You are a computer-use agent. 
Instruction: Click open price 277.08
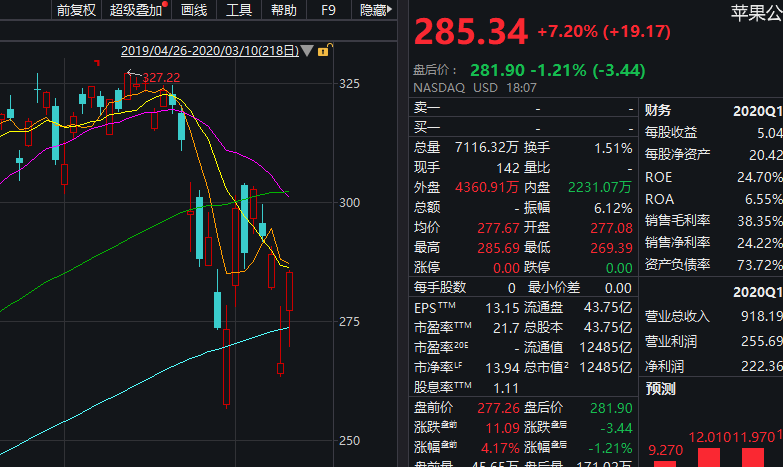click(x=611, y=228)
